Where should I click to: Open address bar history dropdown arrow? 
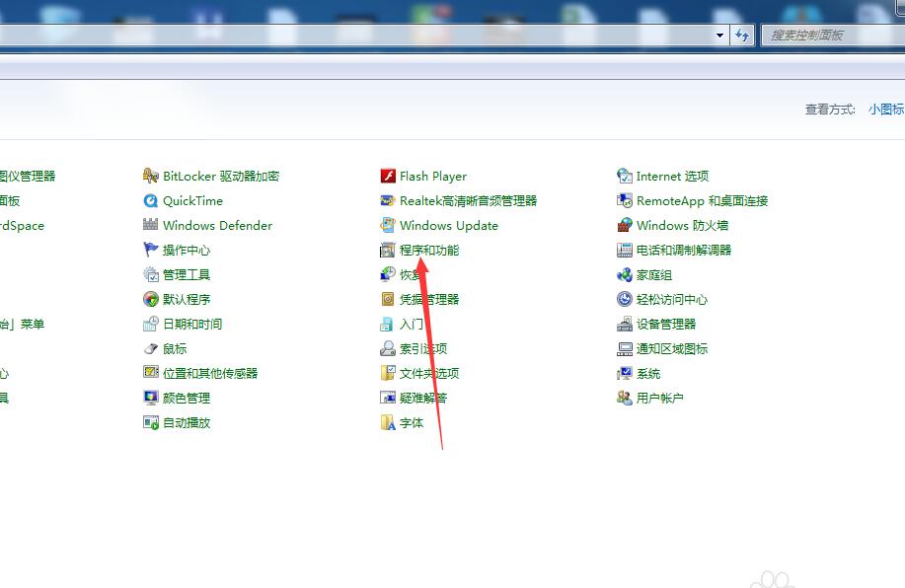pyautogui.click(x=719, y=36)
